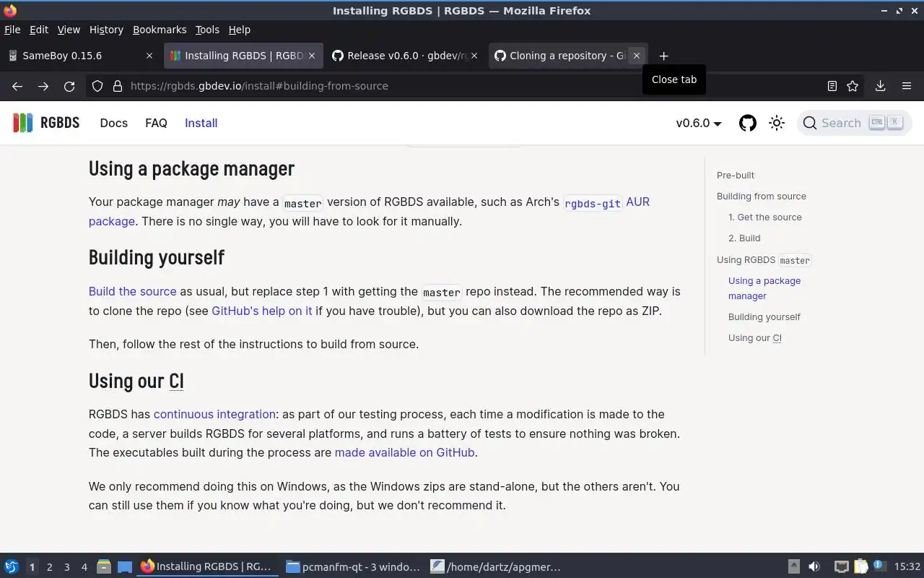Screen dimensions: 924x578
Task: Switch to virtual desktop 3
Action: click(67, 567)
